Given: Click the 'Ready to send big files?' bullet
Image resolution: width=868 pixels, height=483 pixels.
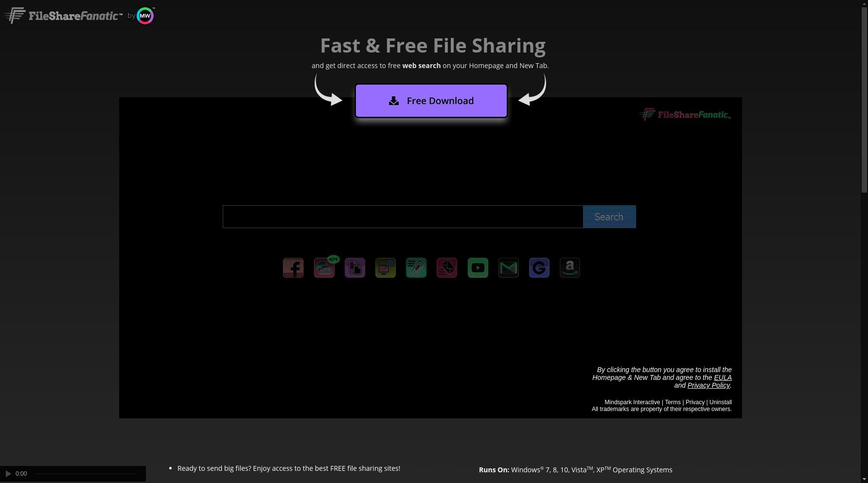Looking at the screenshot, I should [289, 468].
